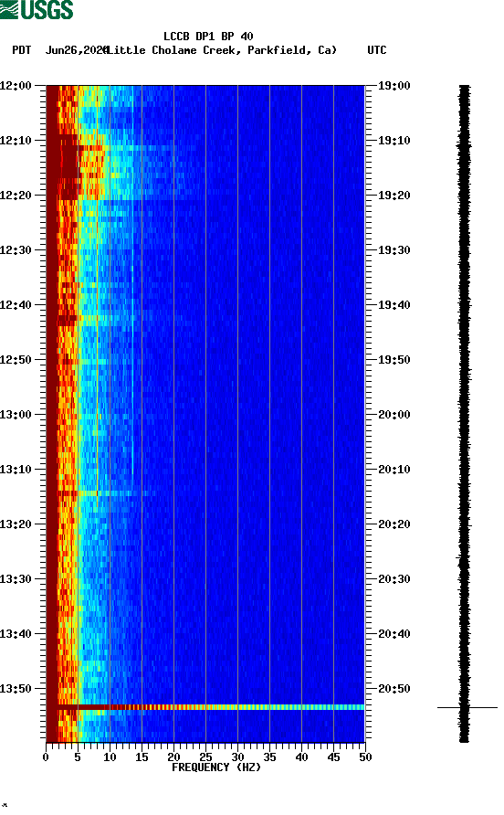Select the title text 'LCCB DP1 BP 40'
504x815 pixels.
pyautogui.click(x=208, y=37)
